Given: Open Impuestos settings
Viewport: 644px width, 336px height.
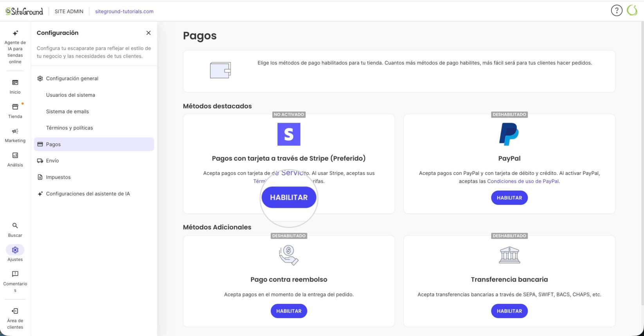Looking at the screenshot, I should pyautogui.click(x=94, y=177).
